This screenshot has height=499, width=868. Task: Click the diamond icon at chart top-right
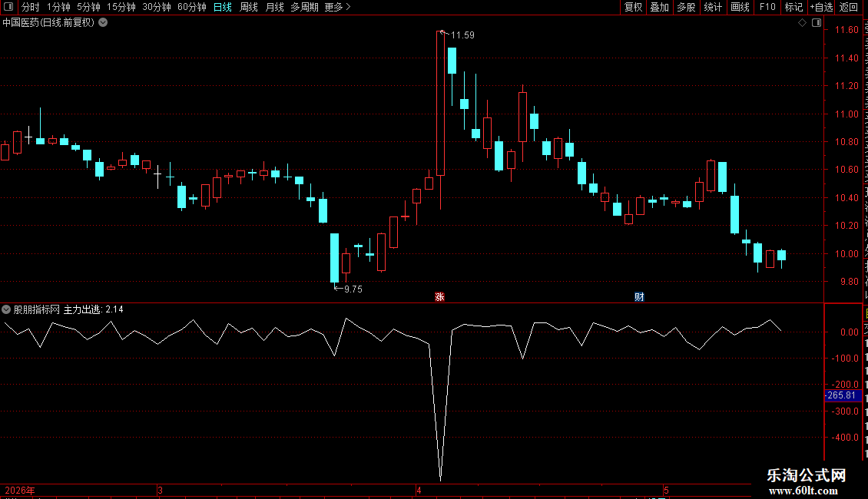tap(802, 23)
